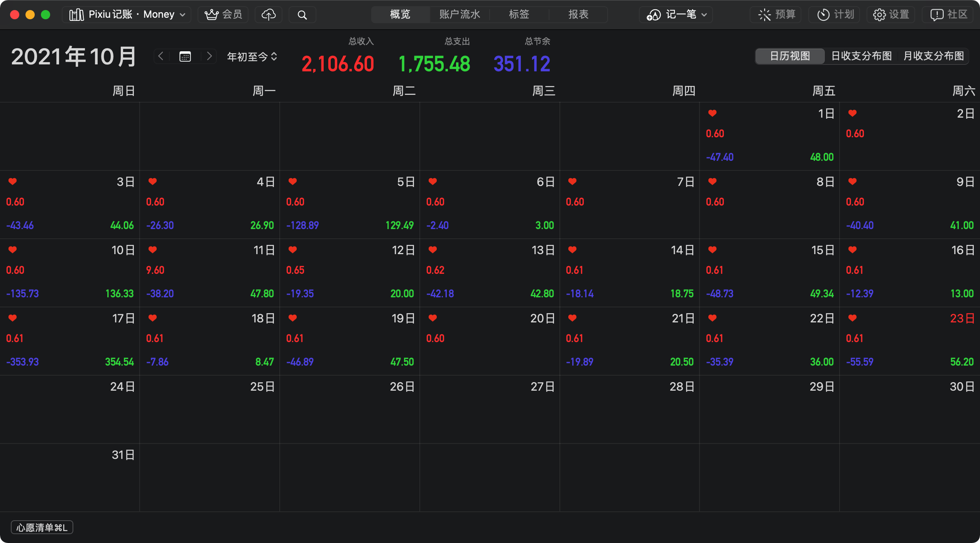Switch to 日历视图 calendar view
The height and width of the screenshot is (543, 980).
click(x=790, y=56)
